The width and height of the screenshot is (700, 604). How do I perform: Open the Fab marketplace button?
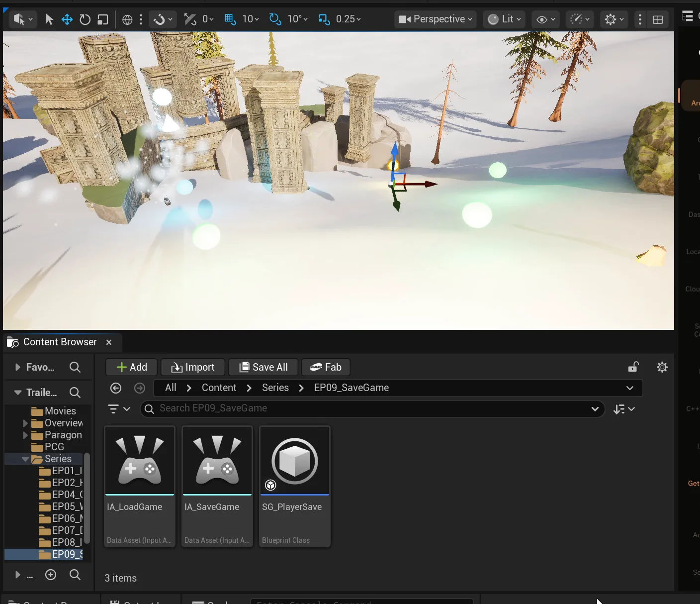(326, 367)
